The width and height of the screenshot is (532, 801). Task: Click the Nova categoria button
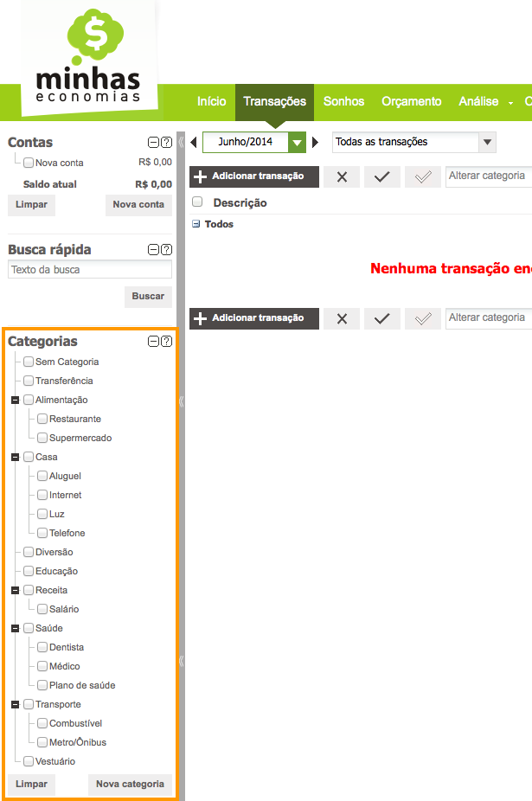(130, 785)
